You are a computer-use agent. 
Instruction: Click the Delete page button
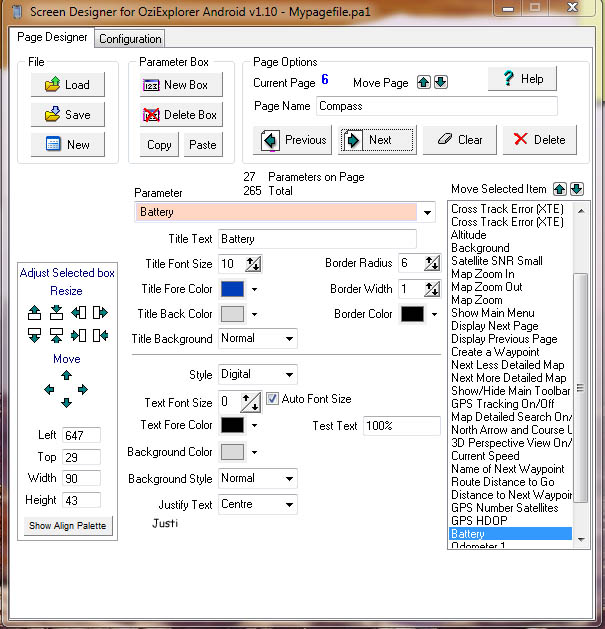(x=540, y=140)
